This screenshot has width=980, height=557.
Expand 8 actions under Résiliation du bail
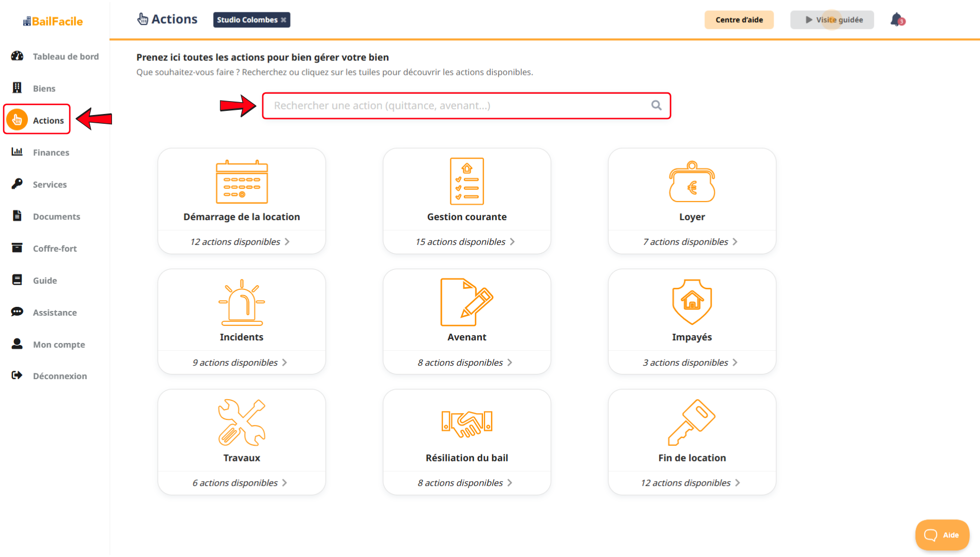[x=465, y=483]
